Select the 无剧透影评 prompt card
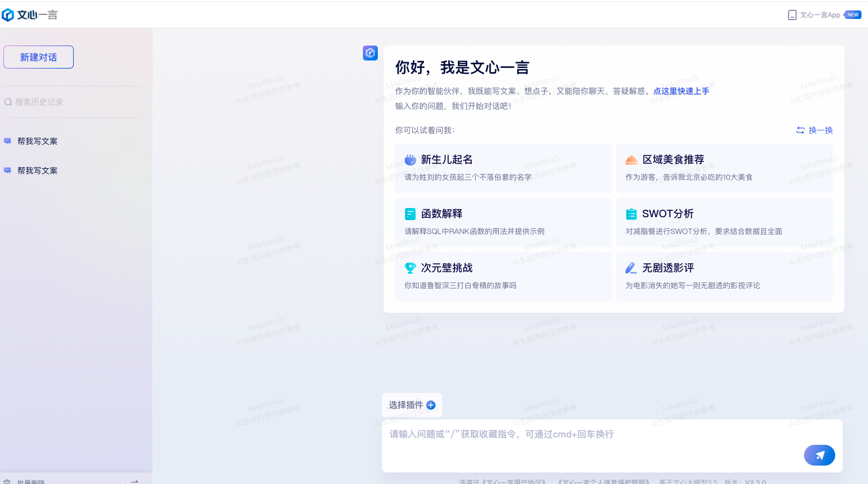The image size is (868, 484). point(725,277)
